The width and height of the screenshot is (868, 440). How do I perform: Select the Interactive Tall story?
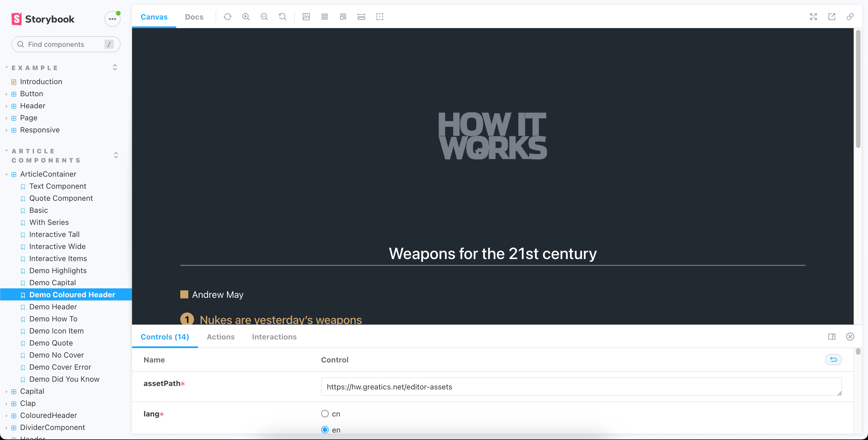54,235
